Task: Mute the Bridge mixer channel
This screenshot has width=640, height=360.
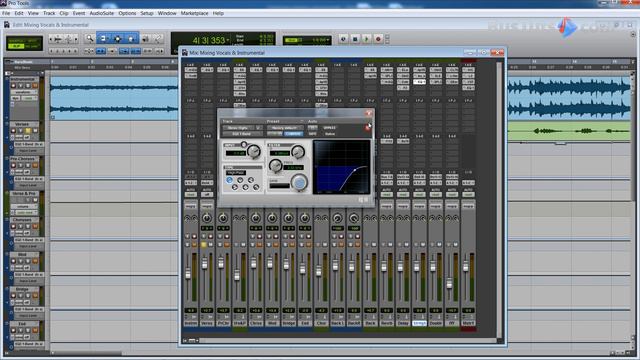Action: (292, 244)
